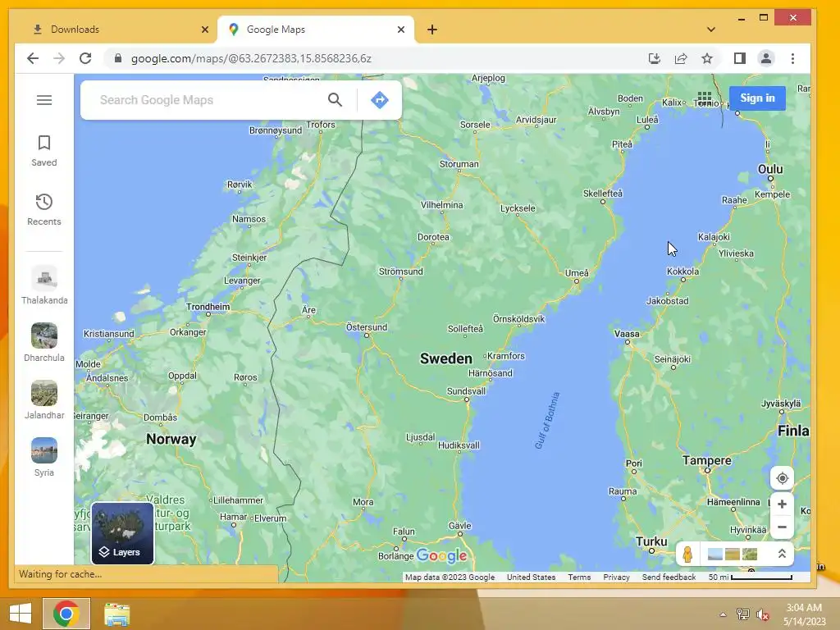The height and width of the screenshot is (630, 840).
Task: Click the Norway country label
Action: [x=171, y=440]
